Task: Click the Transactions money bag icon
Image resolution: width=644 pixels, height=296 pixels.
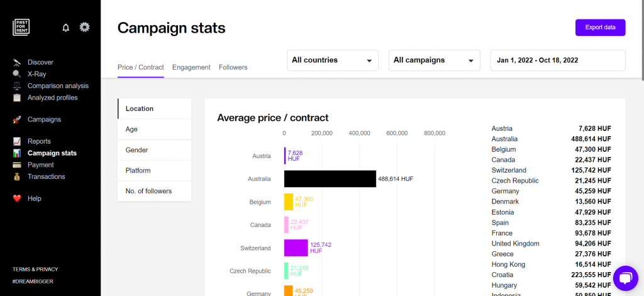Action: pyautogui.click(x=17, y=177)
